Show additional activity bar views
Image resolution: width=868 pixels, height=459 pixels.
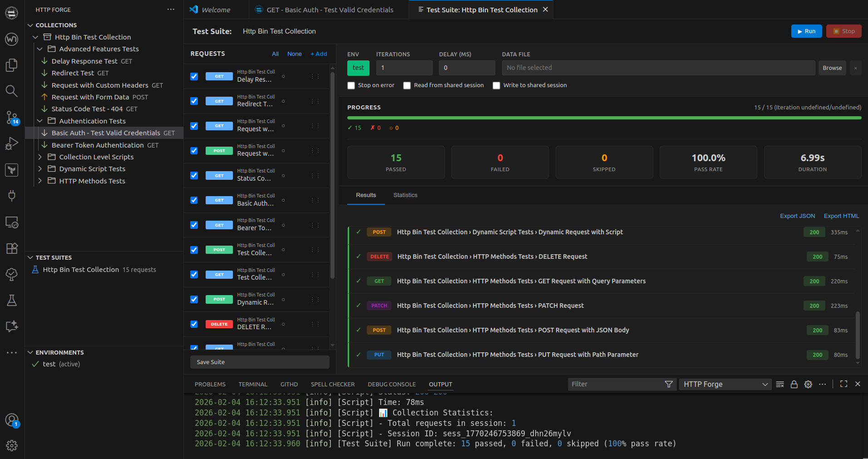[12, 352]
